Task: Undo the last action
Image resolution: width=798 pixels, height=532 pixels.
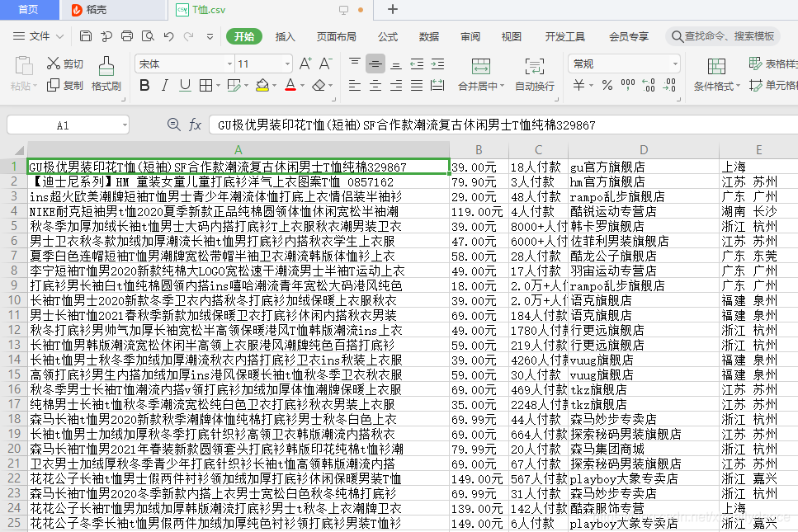Action: click(x=169, y=36)
